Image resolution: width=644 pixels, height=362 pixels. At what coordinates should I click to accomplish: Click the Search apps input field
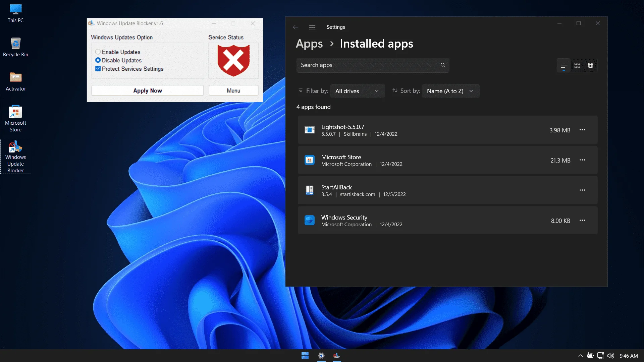(373, 65)
